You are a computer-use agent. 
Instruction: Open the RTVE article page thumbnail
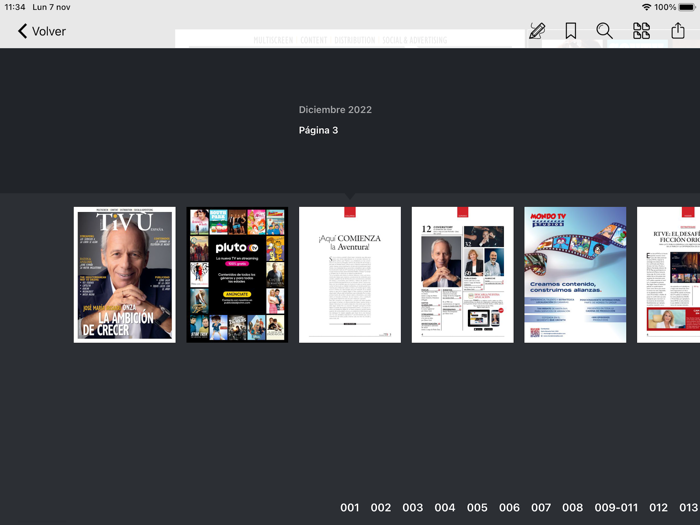[x=668, y=275]
